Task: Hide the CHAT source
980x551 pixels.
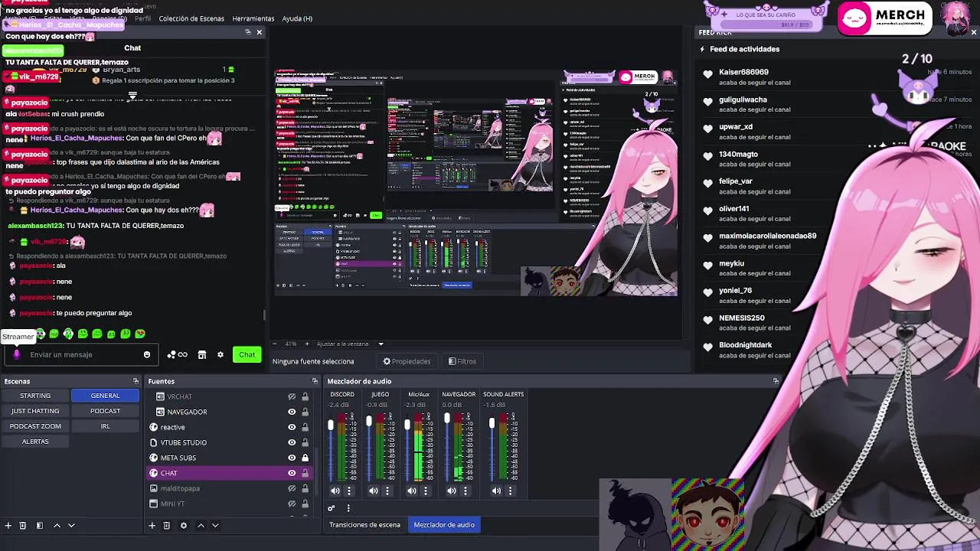Action: pyautogui.click(x=292, y=473)
